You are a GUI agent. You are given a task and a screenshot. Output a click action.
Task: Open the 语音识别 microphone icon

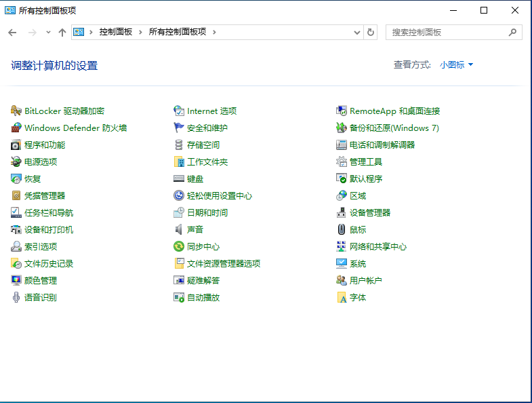[16, 298]
